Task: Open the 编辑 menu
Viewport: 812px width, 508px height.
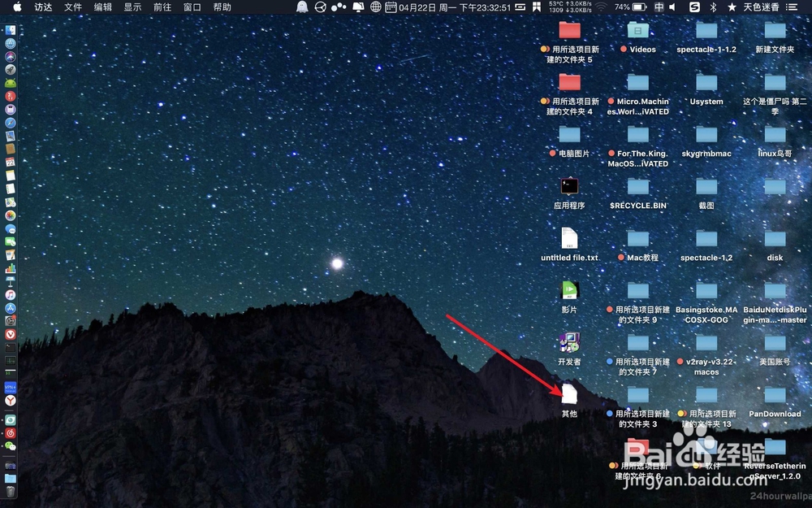Action: pyautogui.click(x=102, y=7)
